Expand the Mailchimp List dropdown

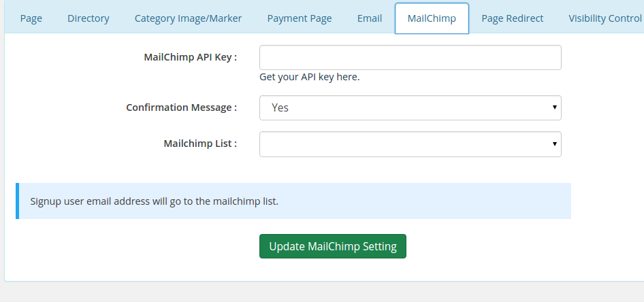(410, 144)
